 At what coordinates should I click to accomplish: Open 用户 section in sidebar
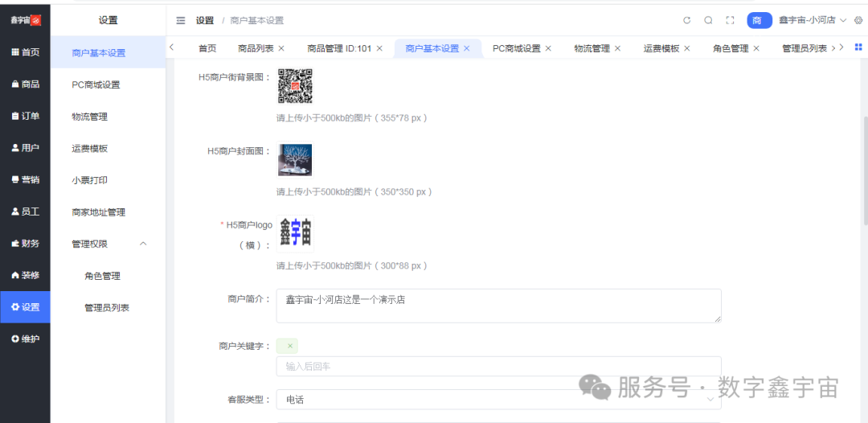tap(26, 148)
